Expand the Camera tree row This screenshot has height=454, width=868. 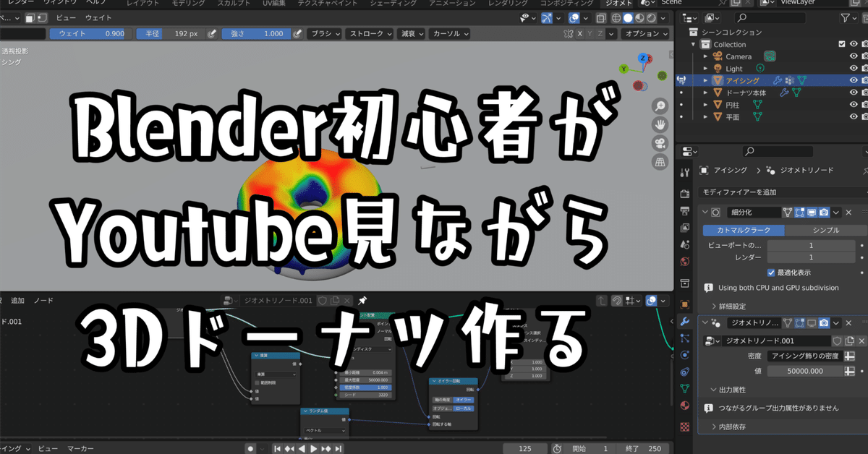point(707,56)
